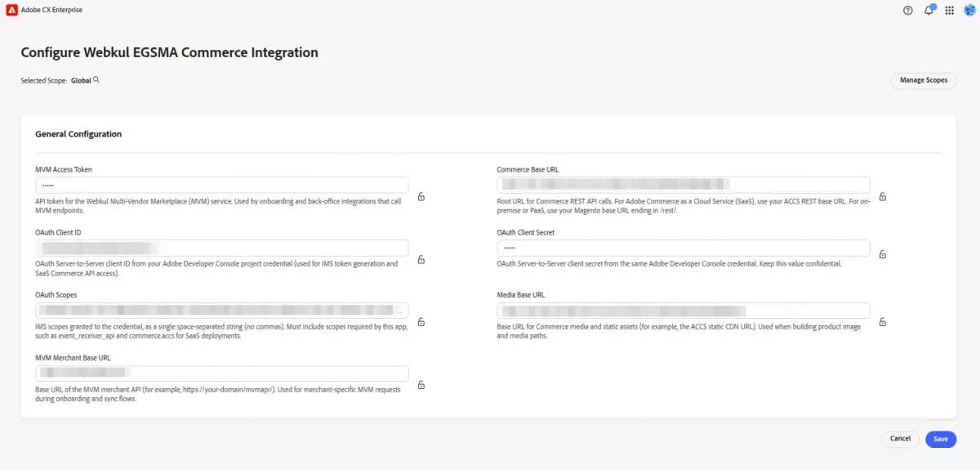Click the Cancel button
The width and height of the screenshot is (980, 470).
click(900, 439)
